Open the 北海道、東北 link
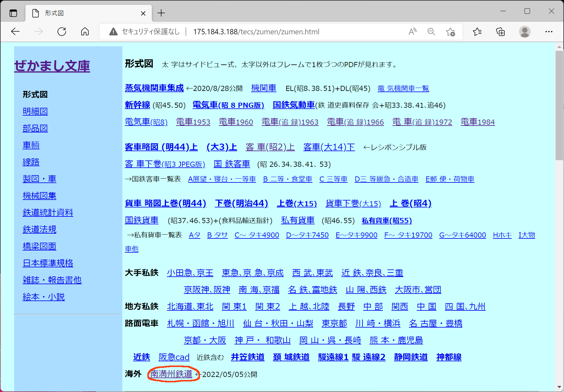This screenshot has height=392, width=564. click(x=190, y=306)
